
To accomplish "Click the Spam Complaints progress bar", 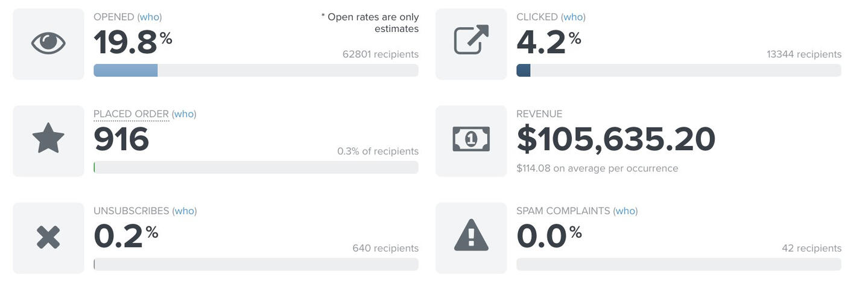I will click(679, 264).
